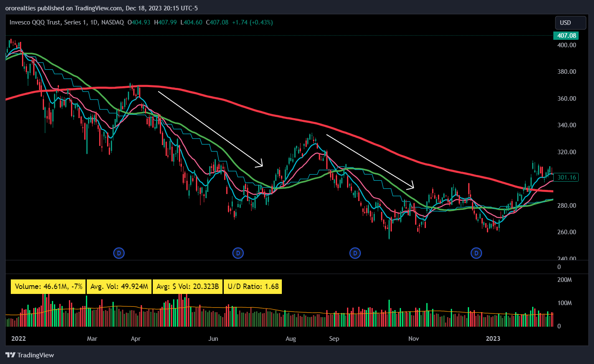This screenshot has width=594, height=364.
Task: Click the Sep time axis label
Action: point(334,339)
